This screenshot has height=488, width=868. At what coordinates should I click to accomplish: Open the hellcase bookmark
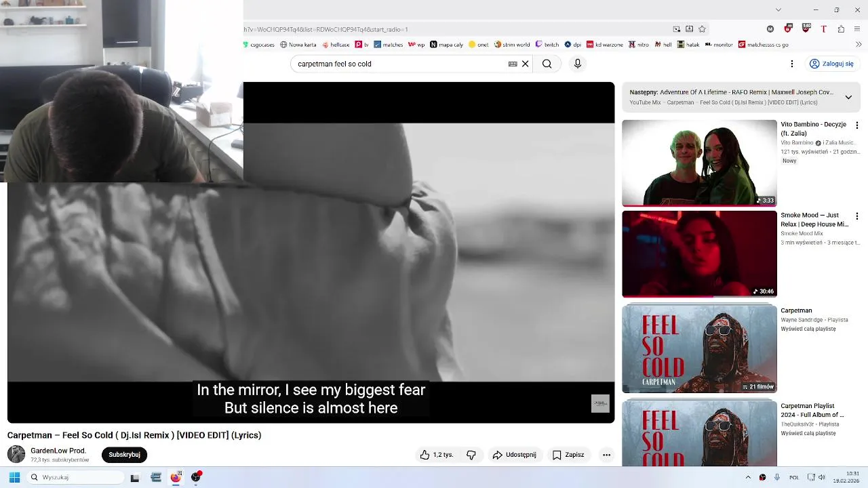[336, 45]
